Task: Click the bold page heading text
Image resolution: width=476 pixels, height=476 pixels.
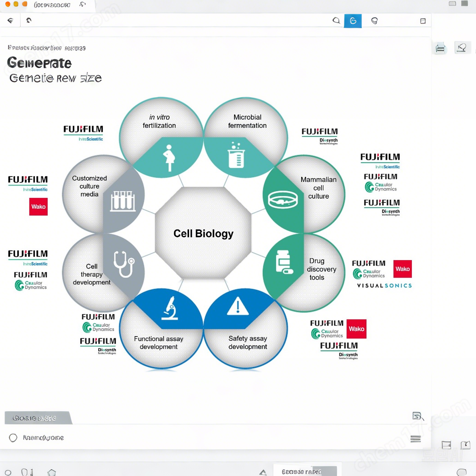Action: (39, 63)
